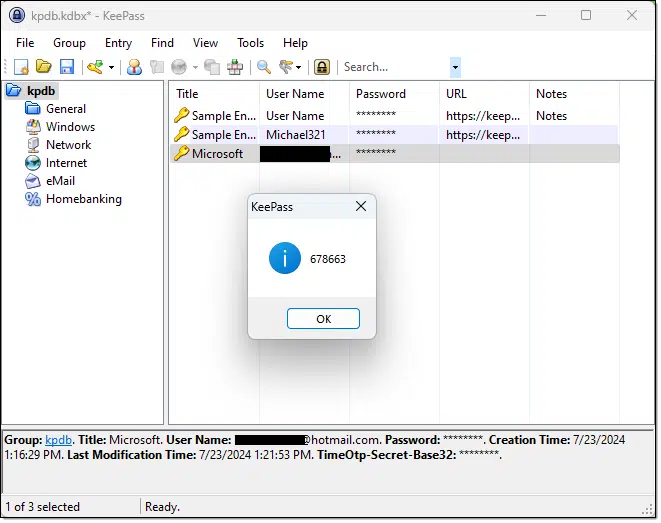This screenshot has height=523, width=661.
Task: Copy password toolbar icon
Action: pos(156,67)
